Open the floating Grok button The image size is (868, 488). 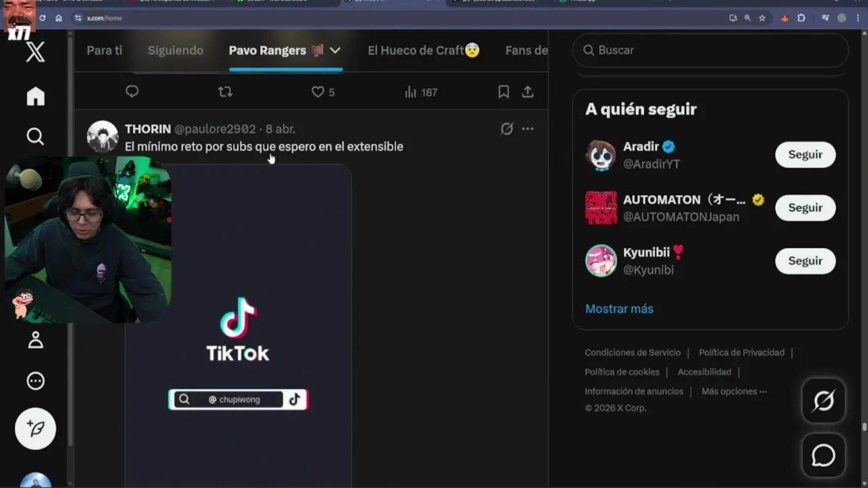point(823,401)
